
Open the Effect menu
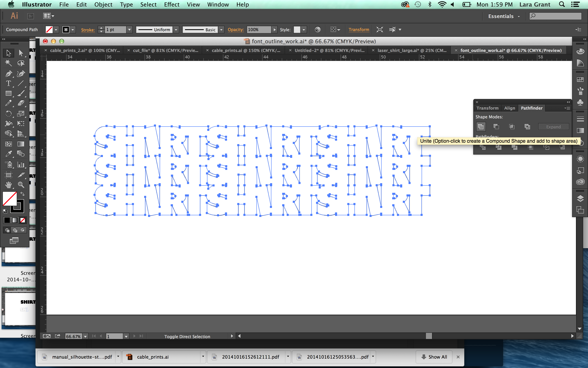point(171,4)
